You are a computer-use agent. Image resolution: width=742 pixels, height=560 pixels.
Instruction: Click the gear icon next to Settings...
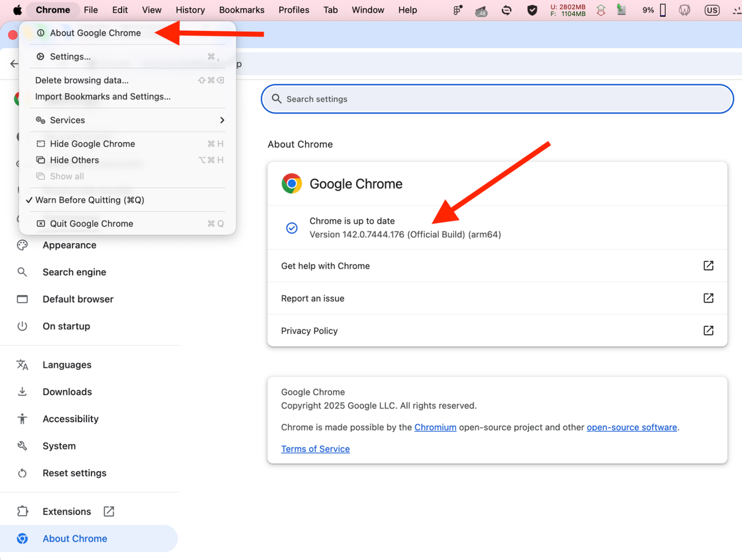(41, 56)
